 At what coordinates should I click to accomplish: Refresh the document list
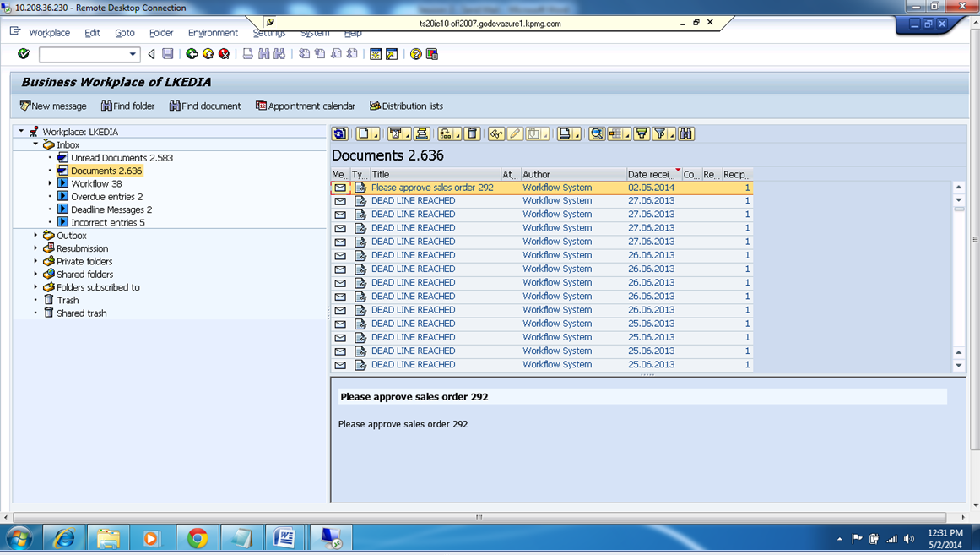click(339, 133)
